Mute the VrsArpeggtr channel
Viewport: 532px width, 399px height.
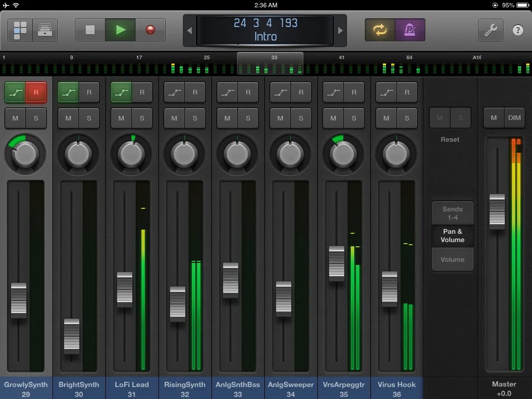point(333,118)
